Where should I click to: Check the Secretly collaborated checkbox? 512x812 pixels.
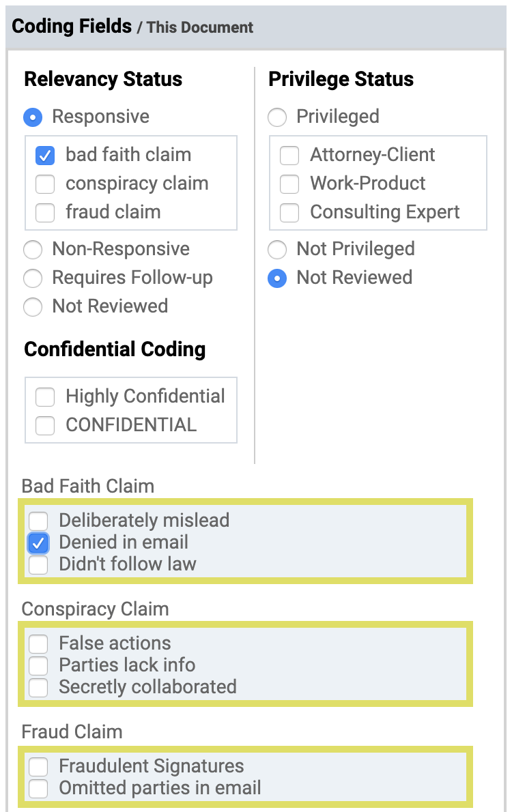(38, 688)
